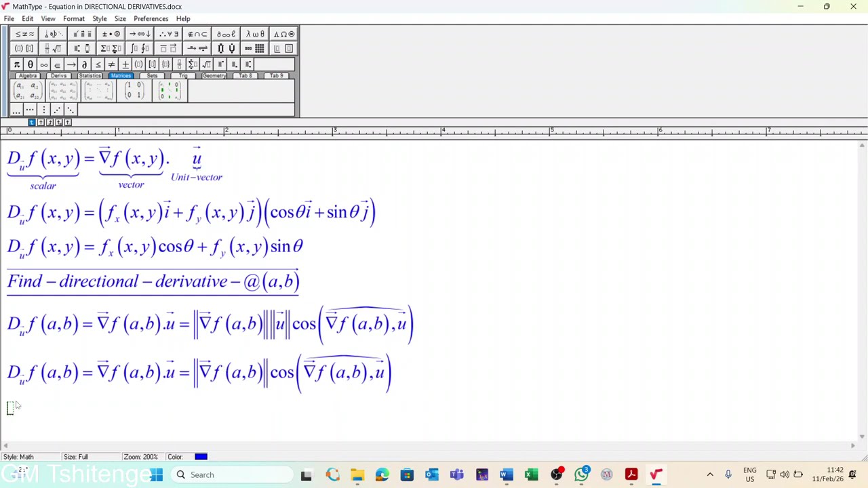The image size is (868, 488).
Task: Switch to the Trig tab
Action: (x=183, y=76)
